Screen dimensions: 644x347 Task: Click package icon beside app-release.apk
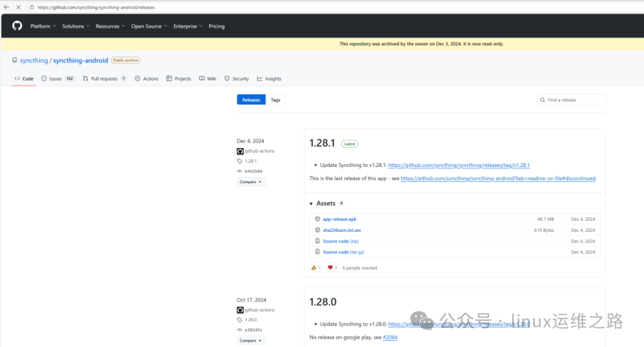pos(317,219)
